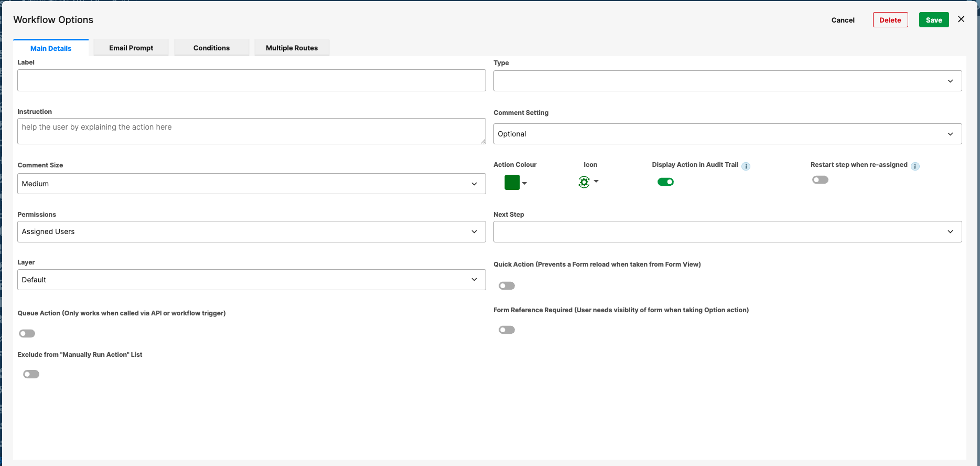Open the Conditions tab
This screenshot has width=980, height=466.
pyautogui.click(x=211, y=48)
